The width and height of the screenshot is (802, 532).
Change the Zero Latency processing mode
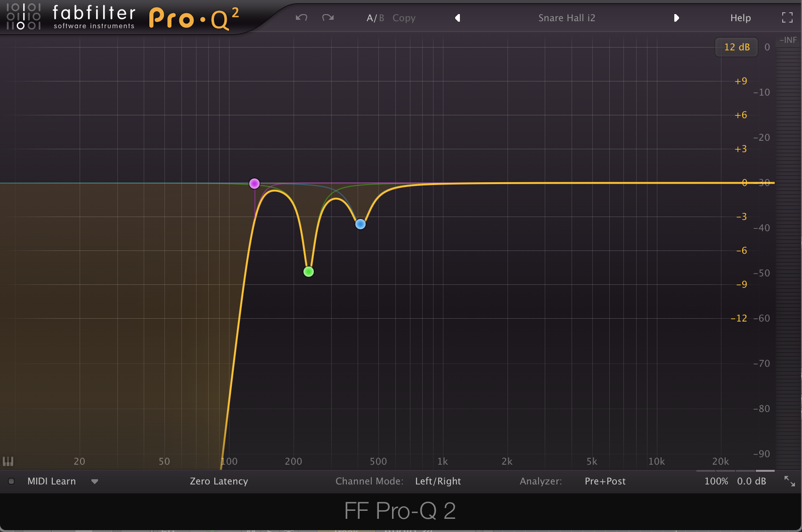[x=219, y=481]
